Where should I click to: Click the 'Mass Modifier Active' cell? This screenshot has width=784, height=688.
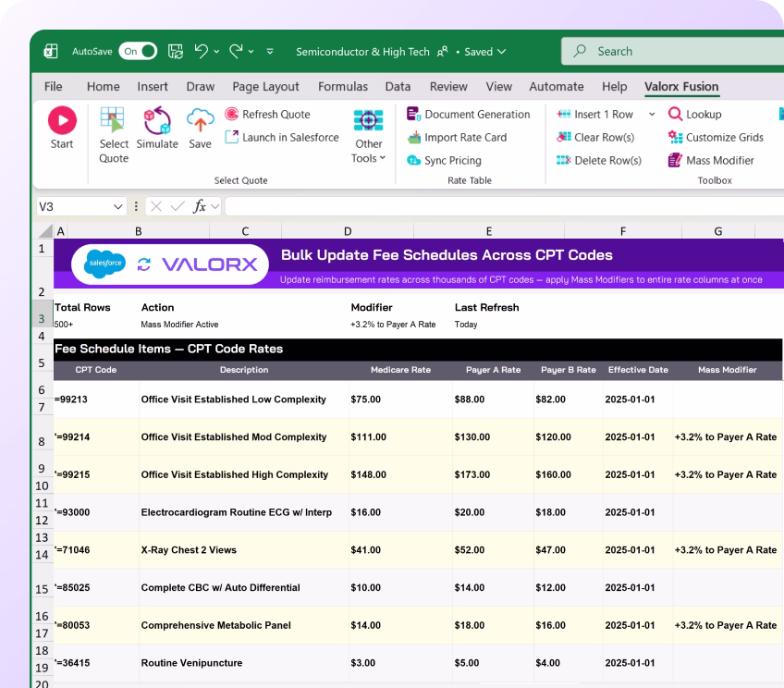click(x=179, y=325)
